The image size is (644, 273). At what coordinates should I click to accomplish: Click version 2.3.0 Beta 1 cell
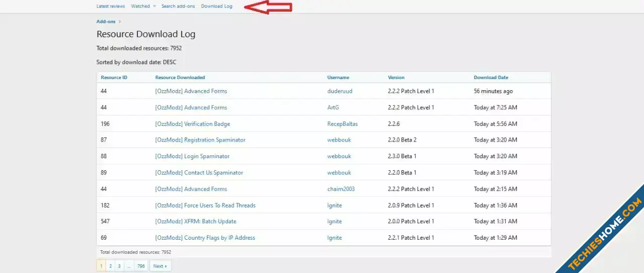click(x=402, y=156)
